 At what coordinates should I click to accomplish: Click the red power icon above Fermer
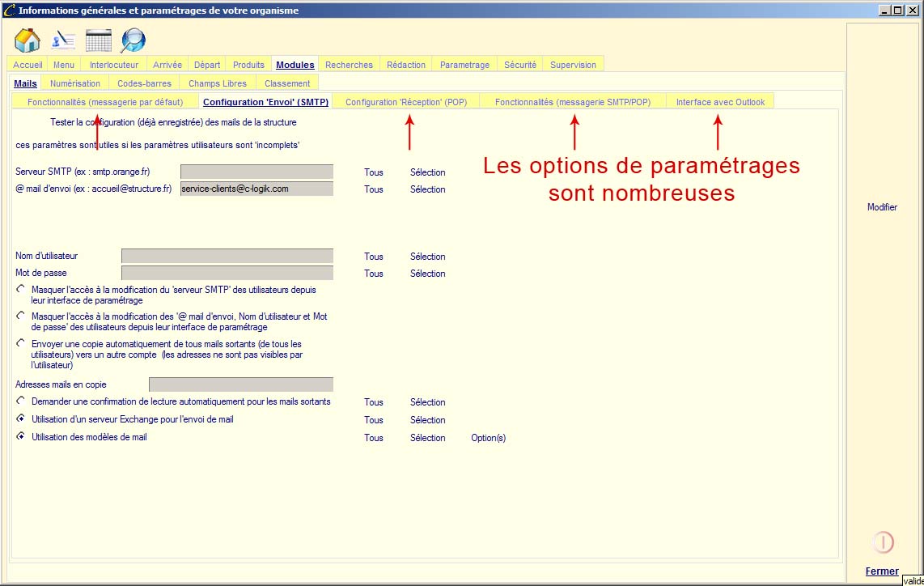pyautogui.click(x=883, y=541)
